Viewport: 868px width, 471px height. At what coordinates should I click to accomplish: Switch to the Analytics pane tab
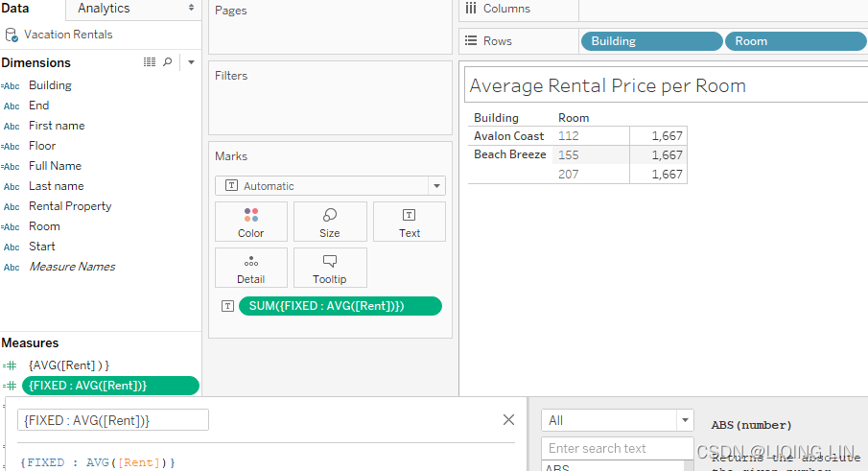(x=104, y=9)
